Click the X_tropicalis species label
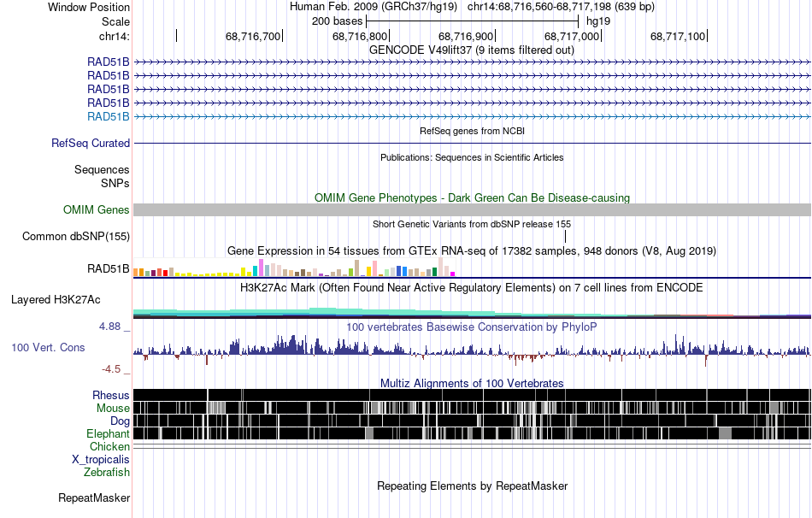The width and height of the screenshot is (812, 518). coord(101,460)
